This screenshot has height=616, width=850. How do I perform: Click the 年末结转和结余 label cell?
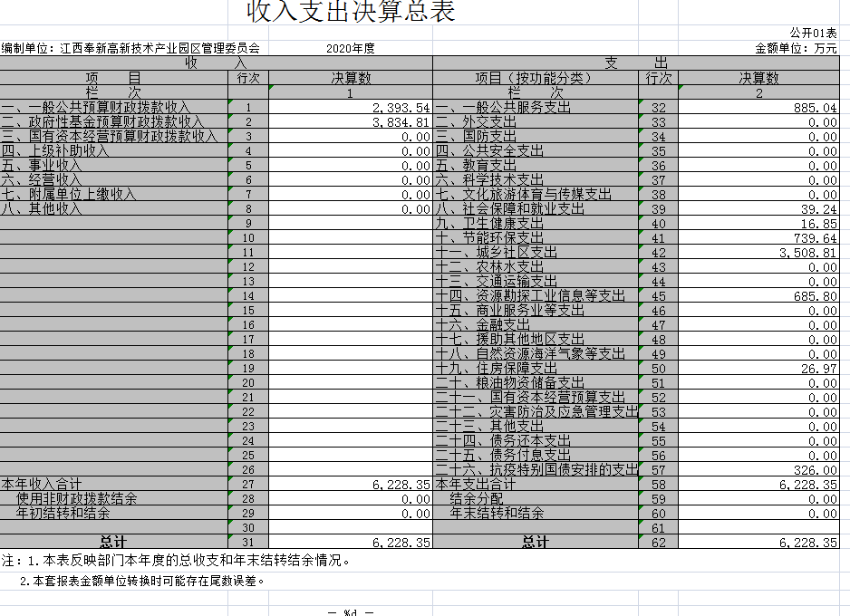pyautogui.click(x=497, y=514)
